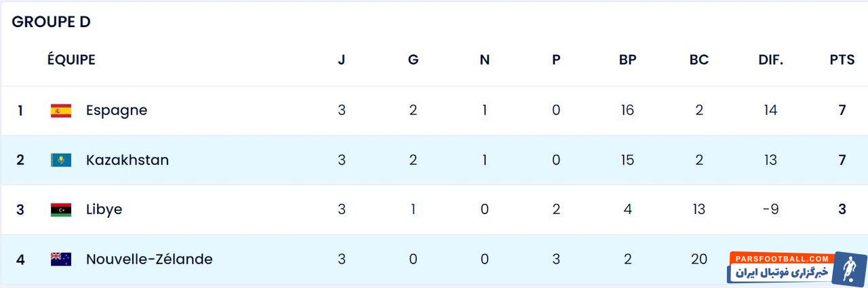Click the DIF. column header

coord(770,60)
